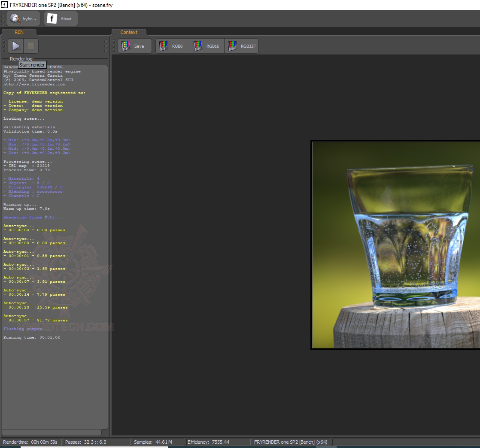This screenshot has width=480, height=448.
Task: Click the 'Warm up time: 7.0s' log line
Action: click(26, 209)
